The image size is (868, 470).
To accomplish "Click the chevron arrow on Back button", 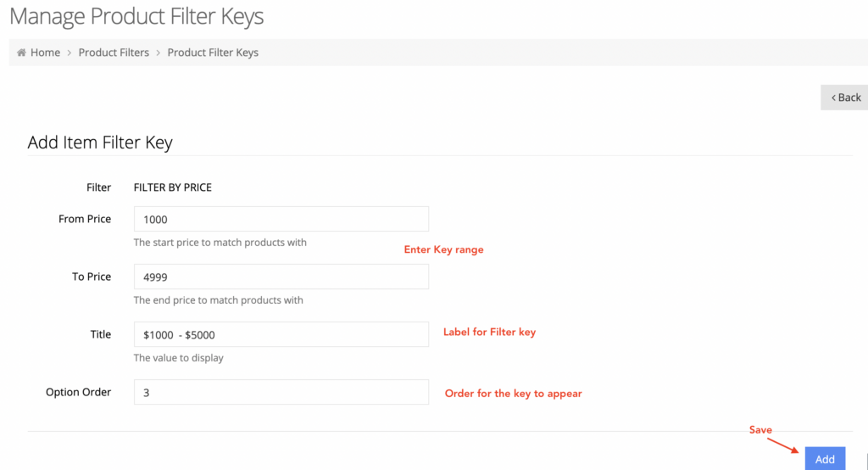I will pos(834,98).
